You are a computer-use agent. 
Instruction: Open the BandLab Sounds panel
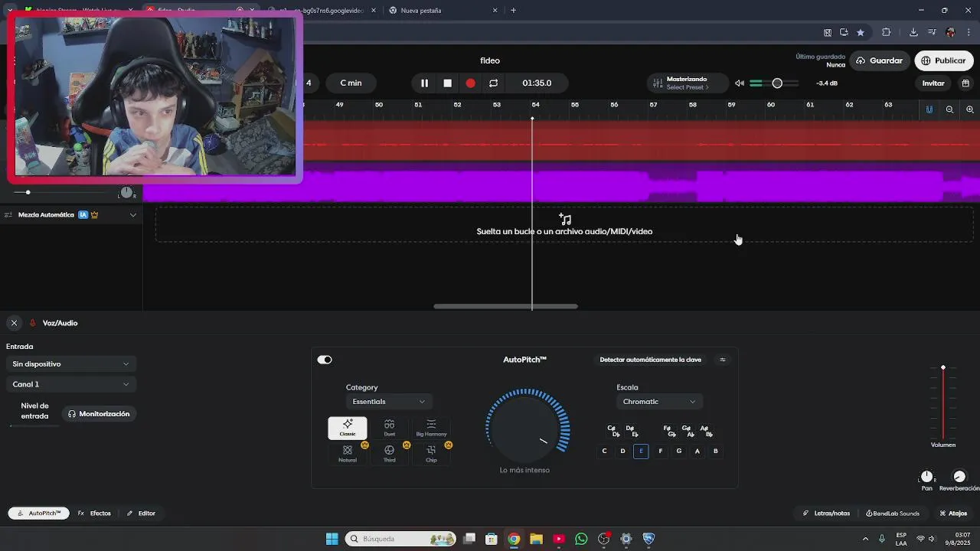click(892, 514)
